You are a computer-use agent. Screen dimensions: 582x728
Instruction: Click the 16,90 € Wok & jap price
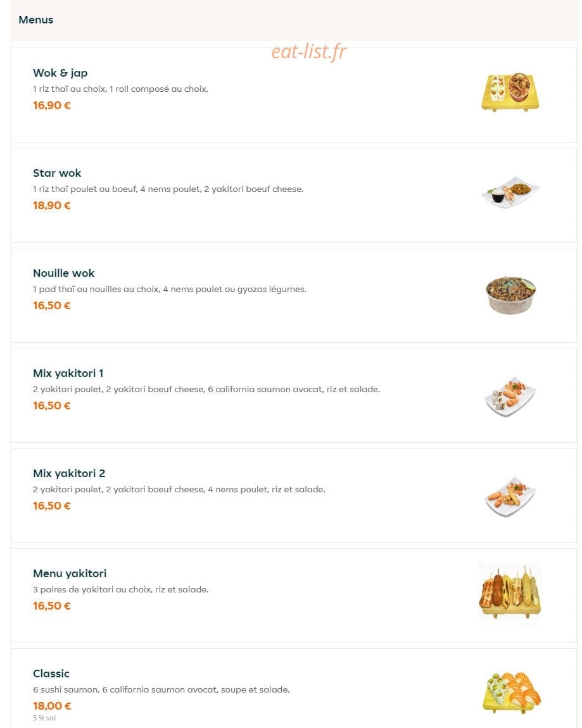pyautogui.click(x=51, y=105)
